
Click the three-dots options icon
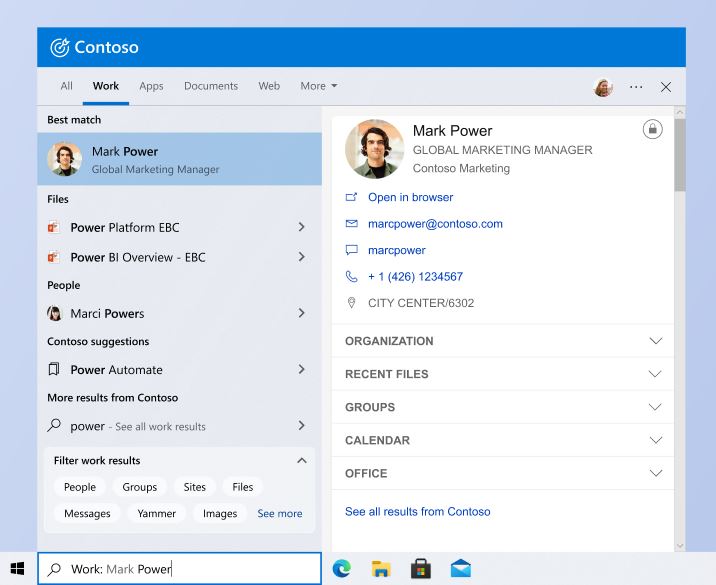[636, 87]
